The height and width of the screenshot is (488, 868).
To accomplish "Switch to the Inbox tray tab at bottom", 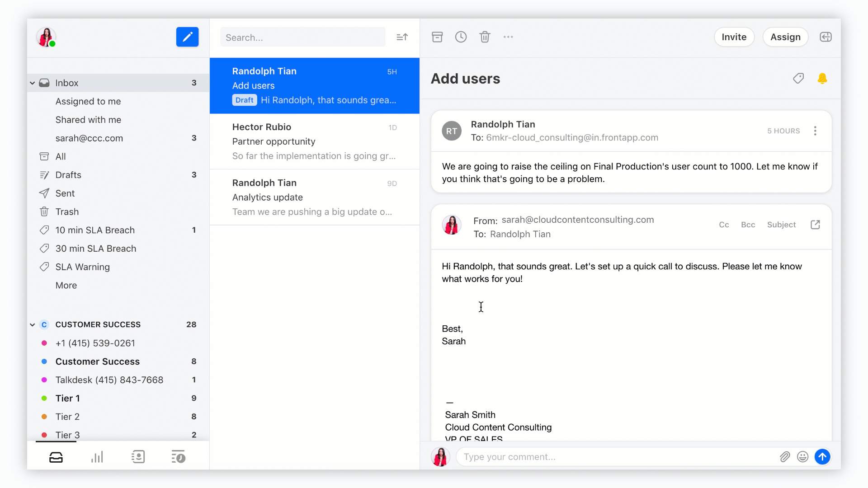I will click(x=56, y=457).
